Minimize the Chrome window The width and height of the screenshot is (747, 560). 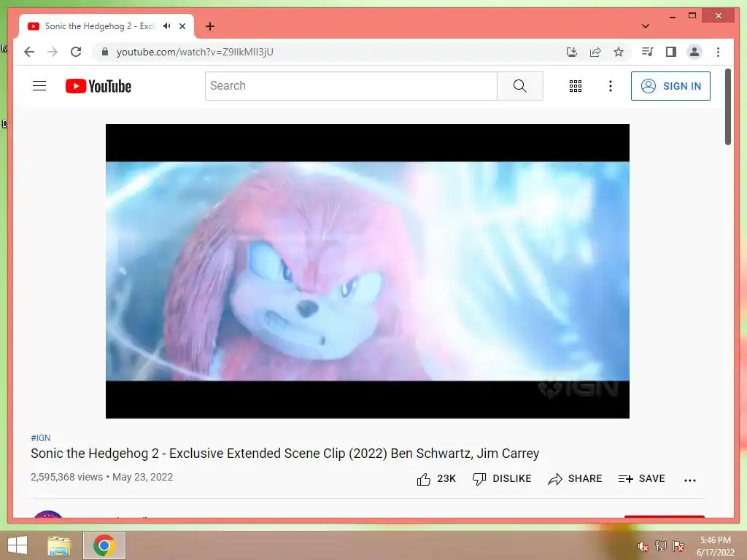(x=672, y=16)
